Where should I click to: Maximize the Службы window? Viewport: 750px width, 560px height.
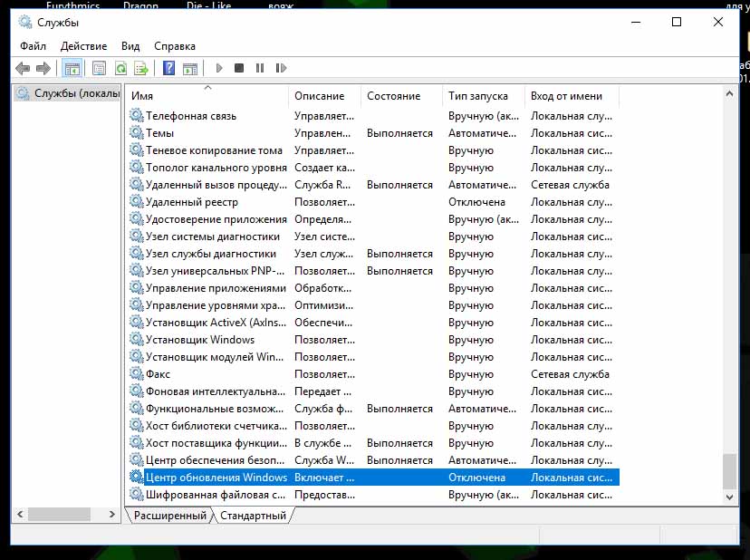click(677, 22)
